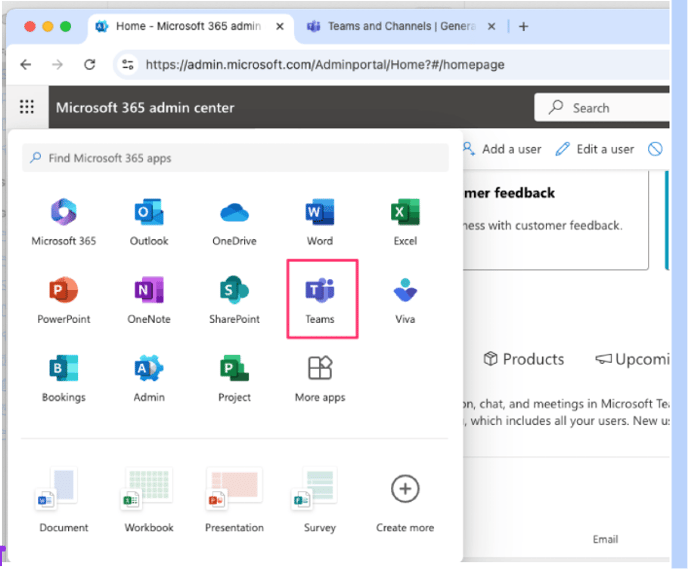Select the Products tab
This screenshot has width=688, height=569.
pyautogui.click(x=524, y=359)
